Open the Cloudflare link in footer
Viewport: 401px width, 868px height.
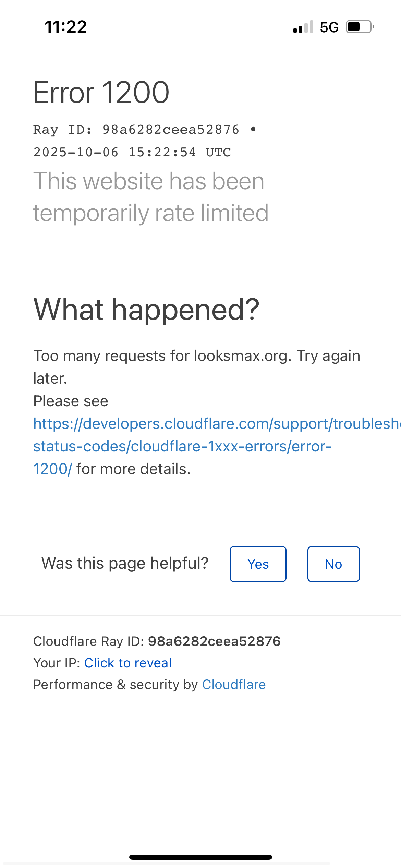click(234, 684)
